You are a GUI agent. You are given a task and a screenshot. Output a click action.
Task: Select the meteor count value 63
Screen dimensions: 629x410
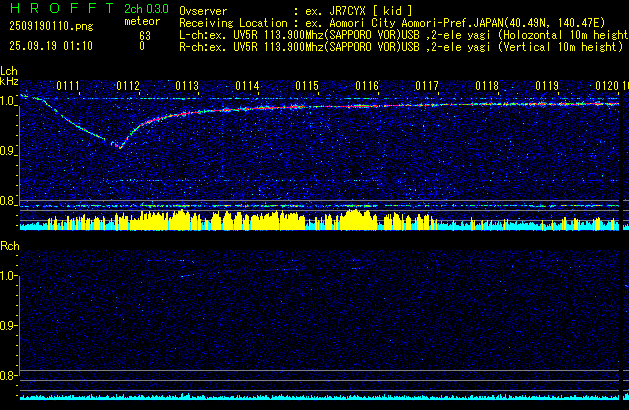[x=144, y=35]
